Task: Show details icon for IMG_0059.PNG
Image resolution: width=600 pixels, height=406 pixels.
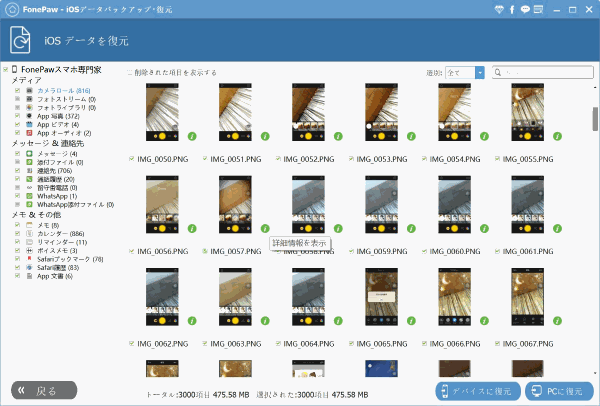Action: [411, 228]
